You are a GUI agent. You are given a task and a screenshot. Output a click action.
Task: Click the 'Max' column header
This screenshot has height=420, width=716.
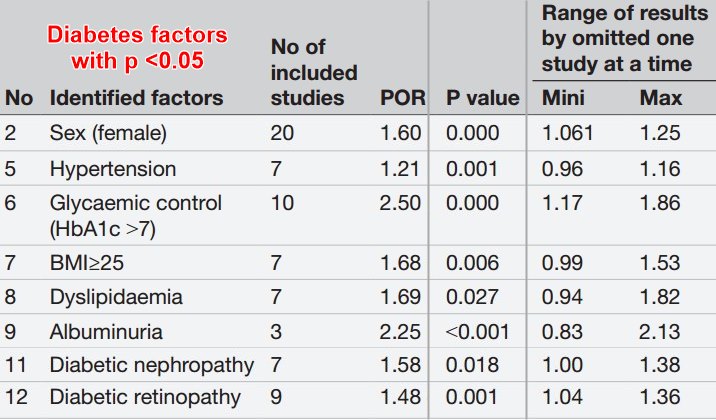point(661,98)
